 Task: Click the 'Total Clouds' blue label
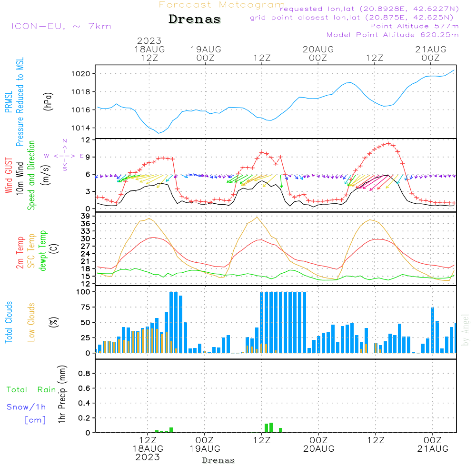tap(9, 322)
